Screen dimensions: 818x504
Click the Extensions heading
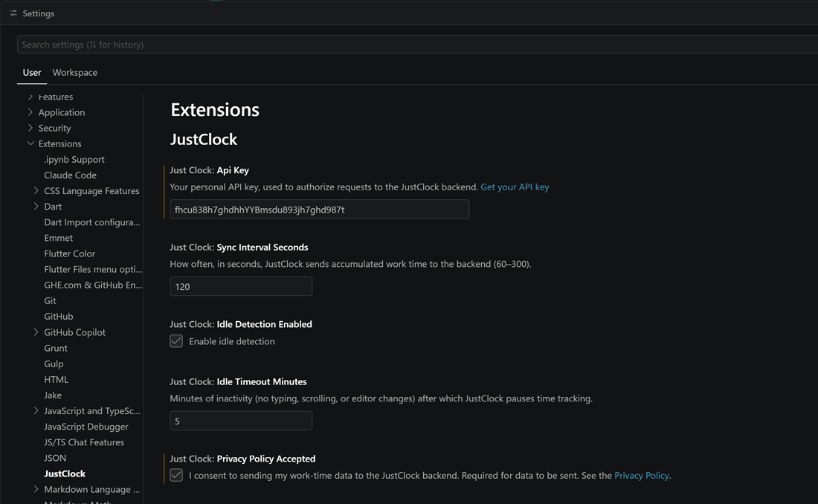point(215,109)
